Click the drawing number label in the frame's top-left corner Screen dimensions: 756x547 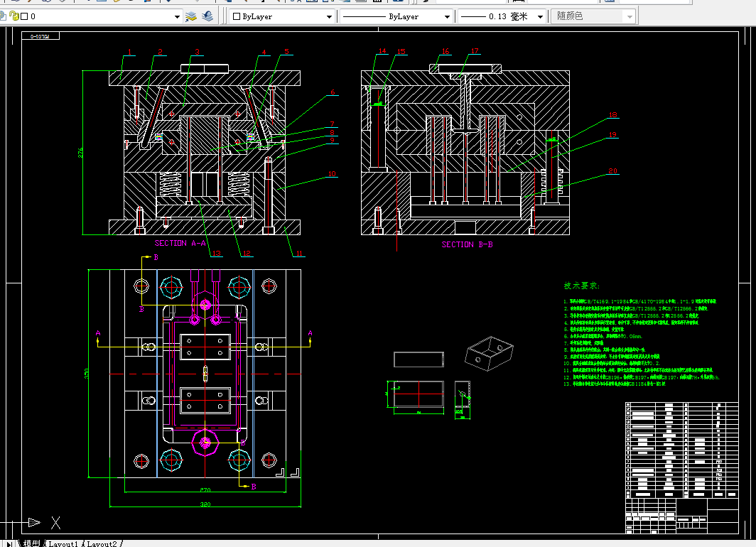[40, 36]
